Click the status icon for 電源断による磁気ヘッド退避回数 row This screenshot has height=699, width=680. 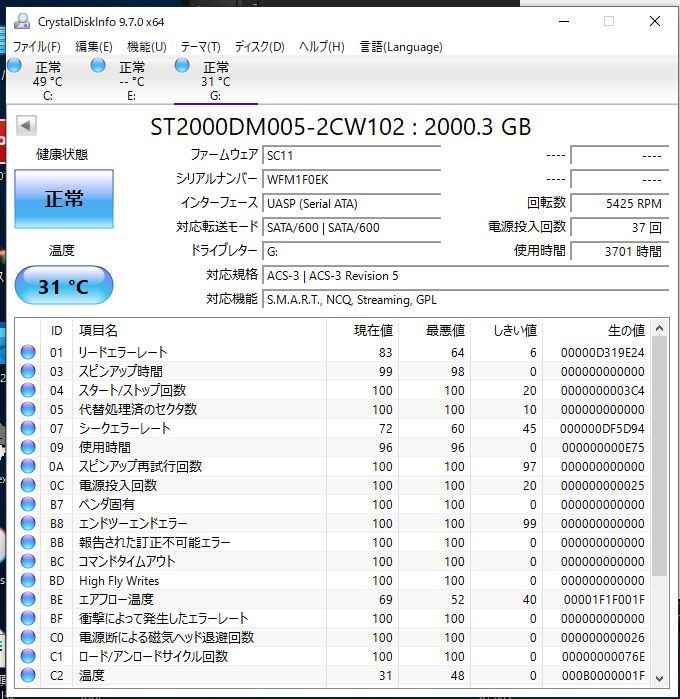tap(28, 637)
